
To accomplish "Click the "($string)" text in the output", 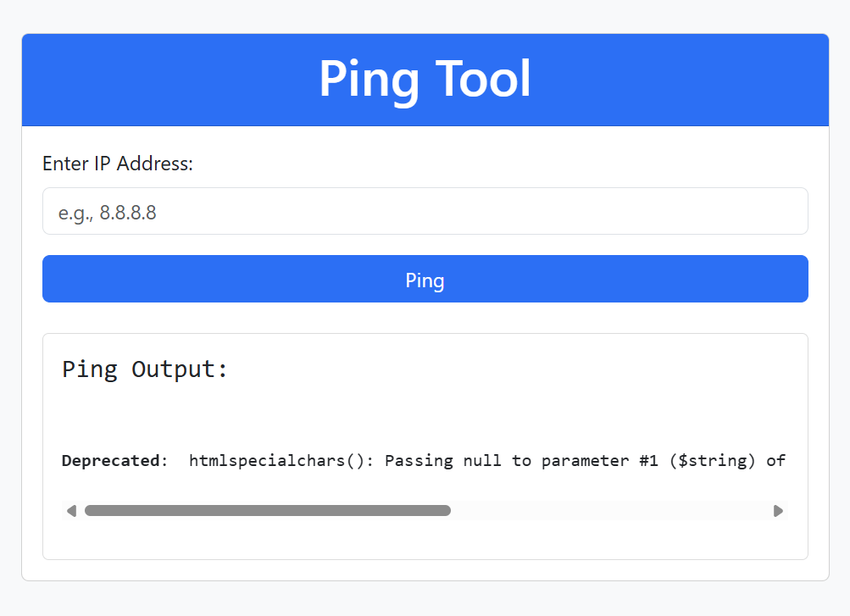I will point(713,461).
